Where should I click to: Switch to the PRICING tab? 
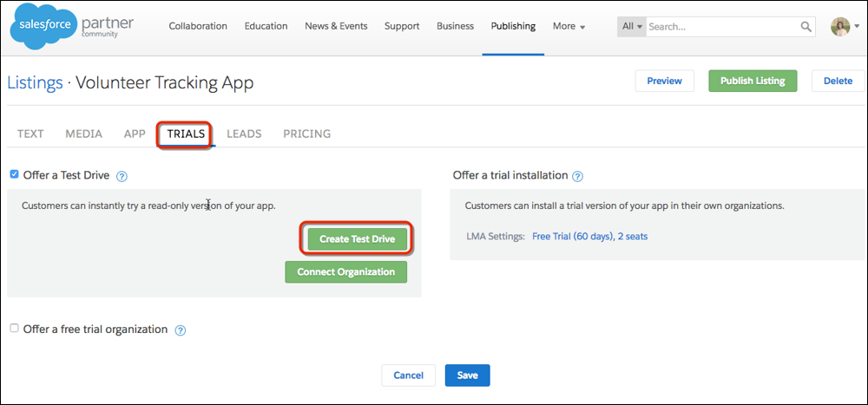(306, 134)
